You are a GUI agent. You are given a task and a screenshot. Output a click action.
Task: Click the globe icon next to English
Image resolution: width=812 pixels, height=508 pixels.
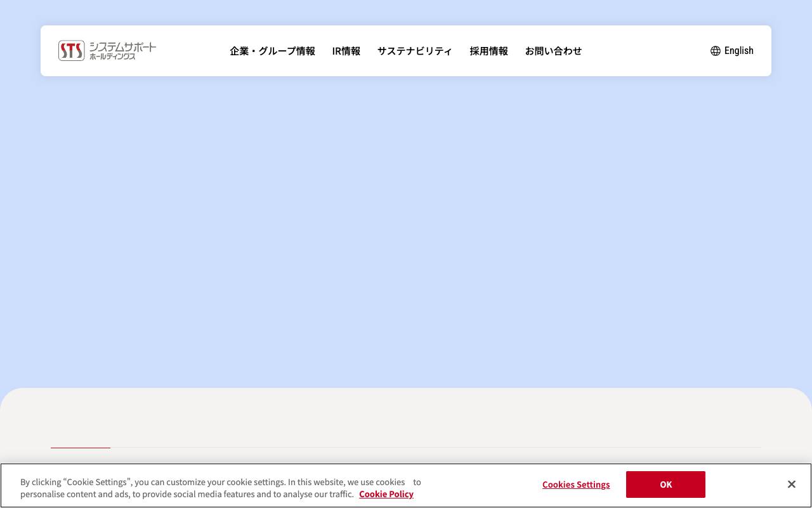click(716, 51)
